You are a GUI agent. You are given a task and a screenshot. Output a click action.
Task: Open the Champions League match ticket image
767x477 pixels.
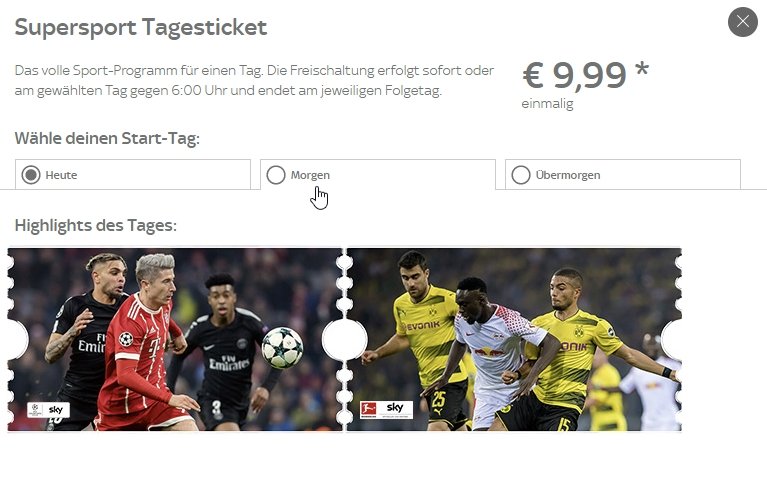[175, 340]
